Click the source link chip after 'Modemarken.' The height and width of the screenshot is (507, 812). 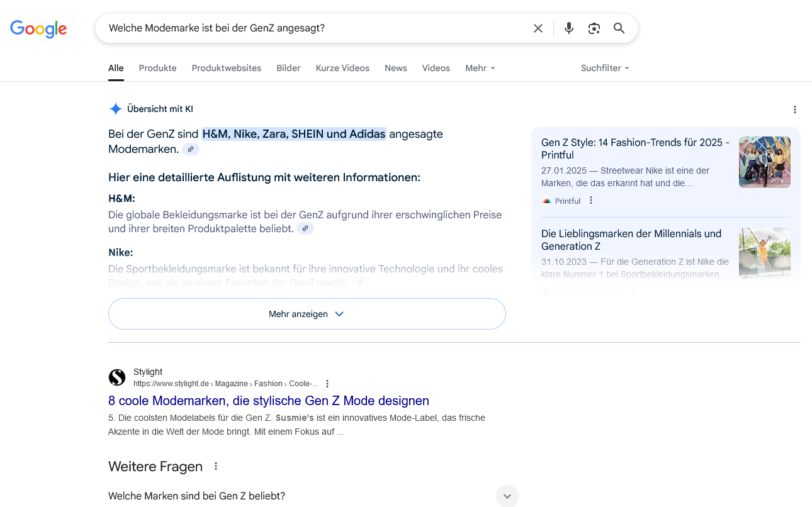[191, 149]
